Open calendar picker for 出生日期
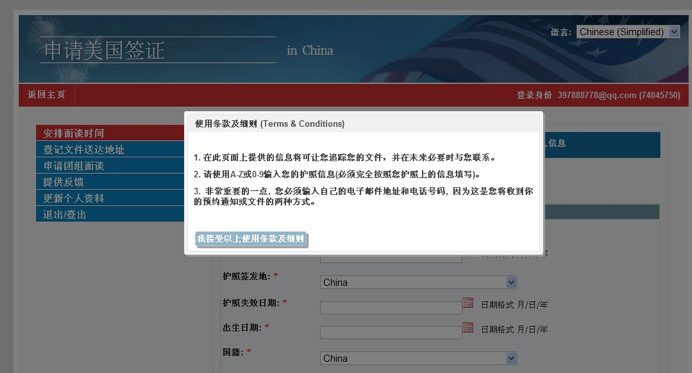 [x=468, y=328]
